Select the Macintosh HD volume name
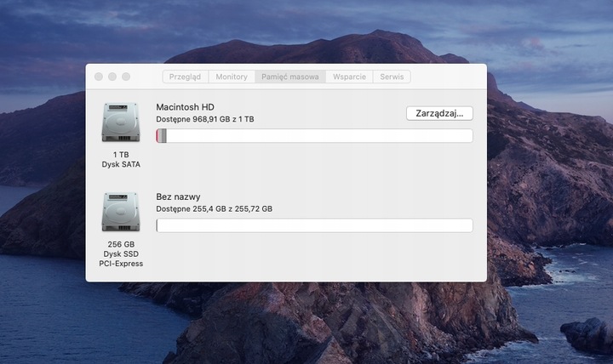 (185, 107)
